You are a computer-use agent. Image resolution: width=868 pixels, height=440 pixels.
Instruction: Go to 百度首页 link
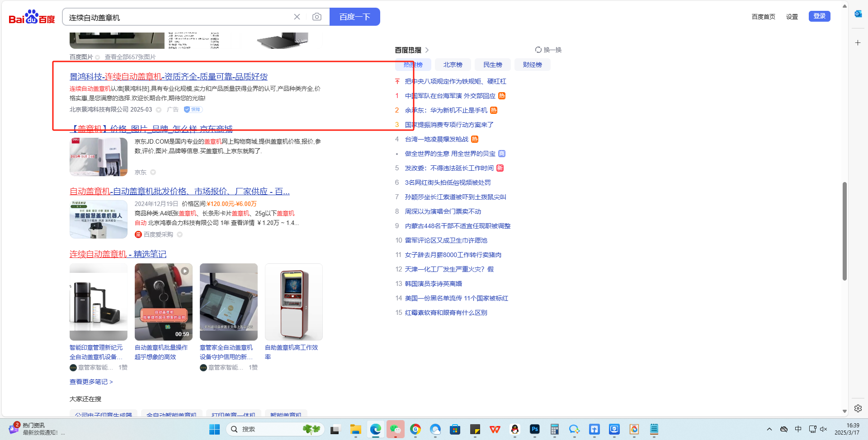[x=763, y=17]
